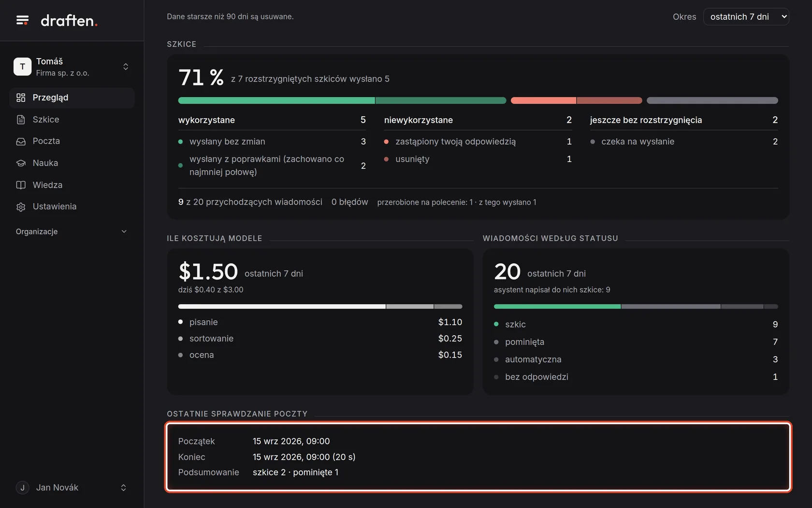Click the message status green bar
The image size is (812, 508).
click(557, 306)
